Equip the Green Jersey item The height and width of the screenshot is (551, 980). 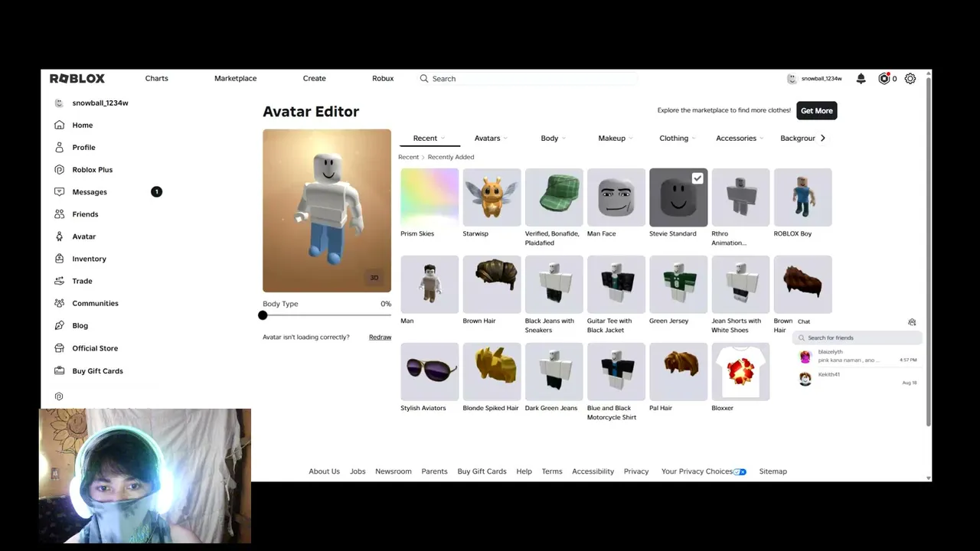678,285
